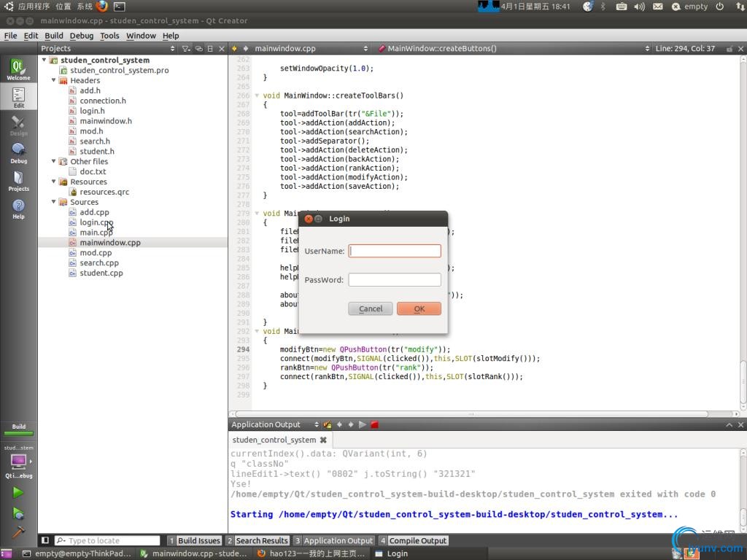Click OK in the Login dialog
747x560 pixels.
tap(419, 308)
